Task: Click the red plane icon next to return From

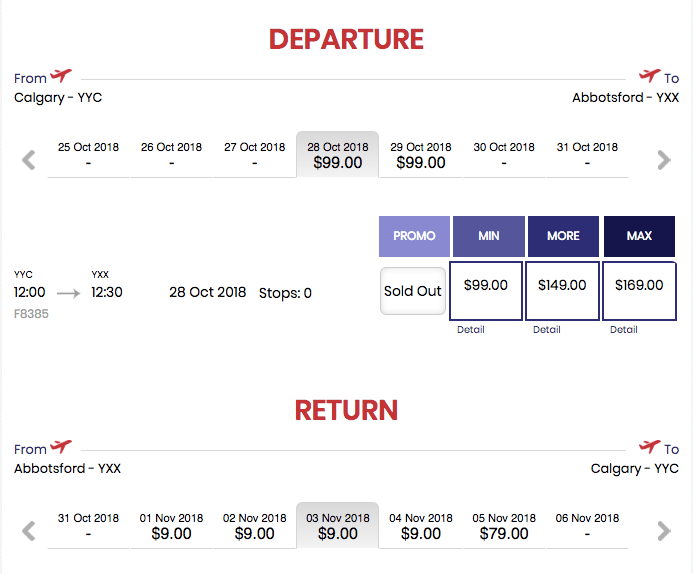Action: point(61,446)
